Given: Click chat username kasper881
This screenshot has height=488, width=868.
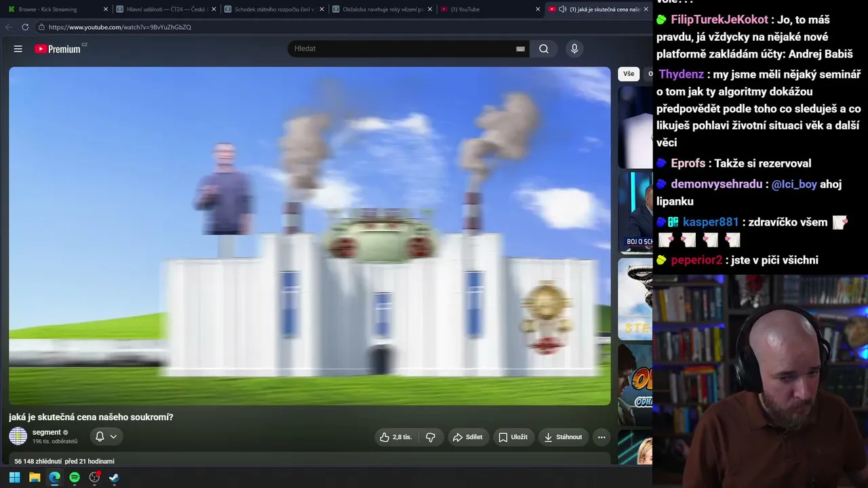Looking at the screenshot, I should tap(711, 222).
